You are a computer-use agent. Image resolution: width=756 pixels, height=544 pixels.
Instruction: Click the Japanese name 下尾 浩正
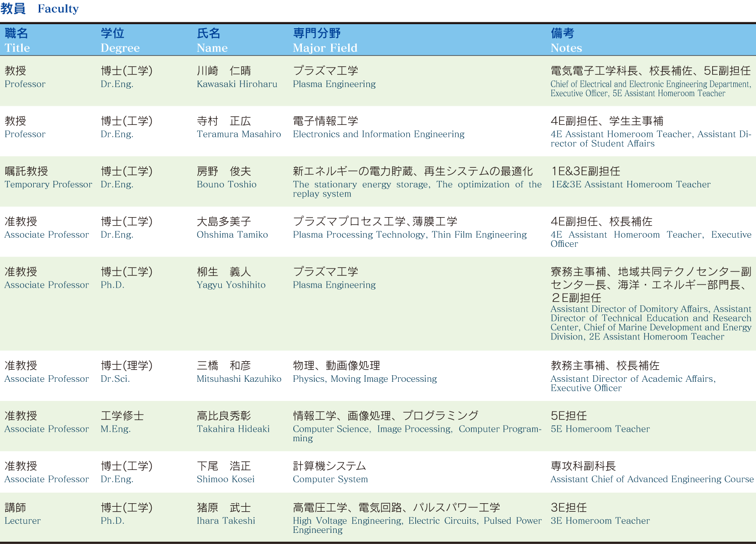tap(224, 466)
